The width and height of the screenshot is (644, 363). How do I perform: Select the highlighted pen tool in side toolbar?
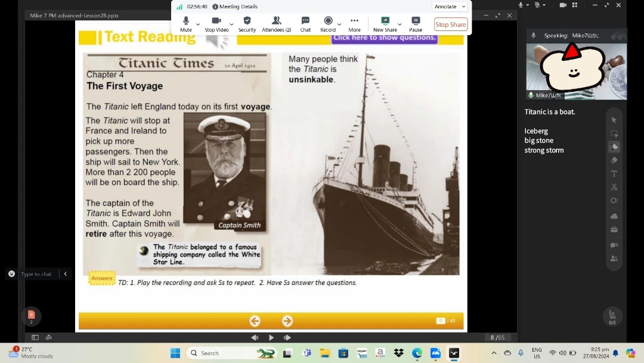click(x=614, y=147)
